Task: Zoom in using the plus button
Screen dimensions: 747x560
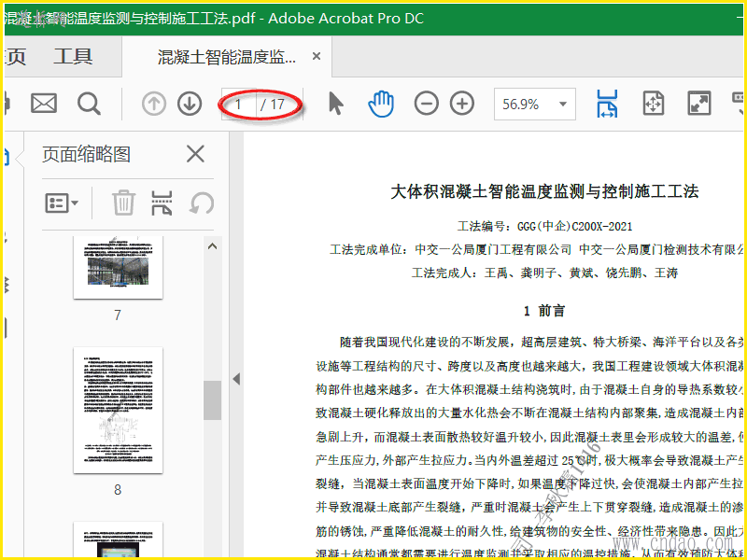Action: [x=462, y=104]
